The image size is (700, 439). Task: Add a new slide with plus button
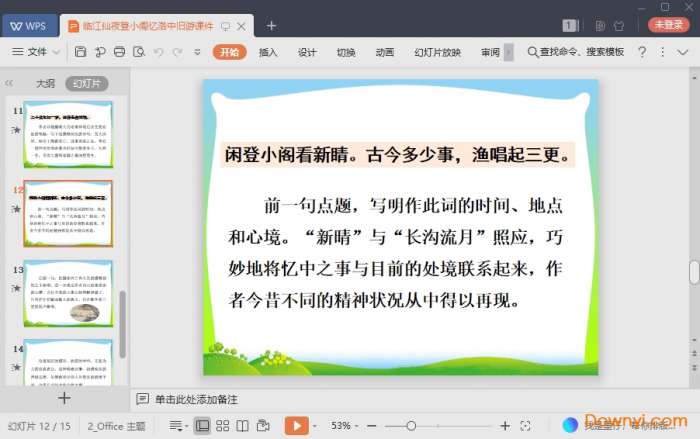64,397
